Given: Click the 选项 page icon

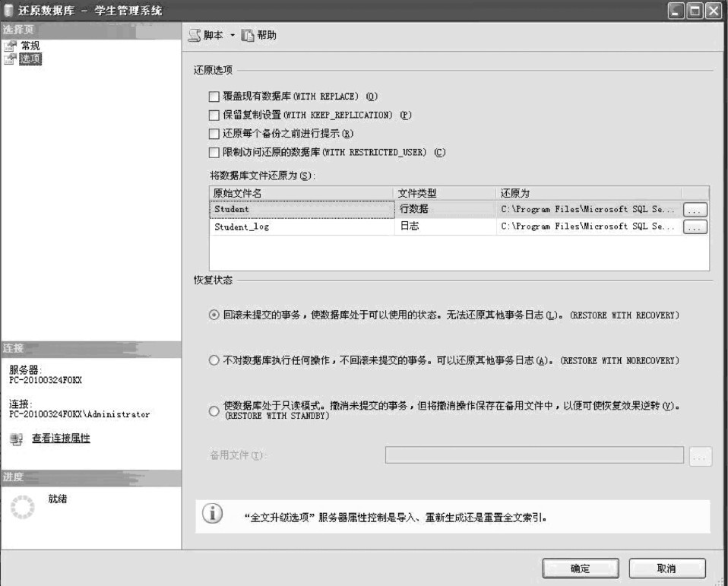Looking at the screenshot, I should [x=10, y=59].
